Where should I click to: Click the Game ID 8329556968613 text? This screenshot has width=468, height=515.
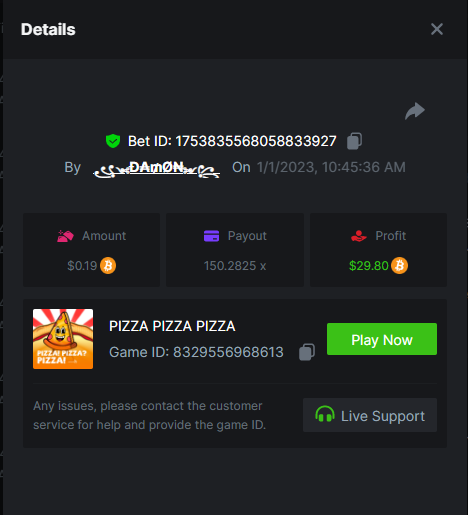click(196, 352)
